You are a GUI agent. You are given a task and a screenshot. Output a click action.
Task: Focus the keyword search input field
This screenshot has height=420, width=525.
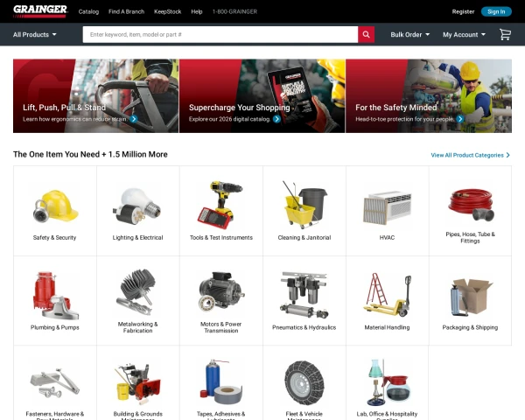point(220,34)
